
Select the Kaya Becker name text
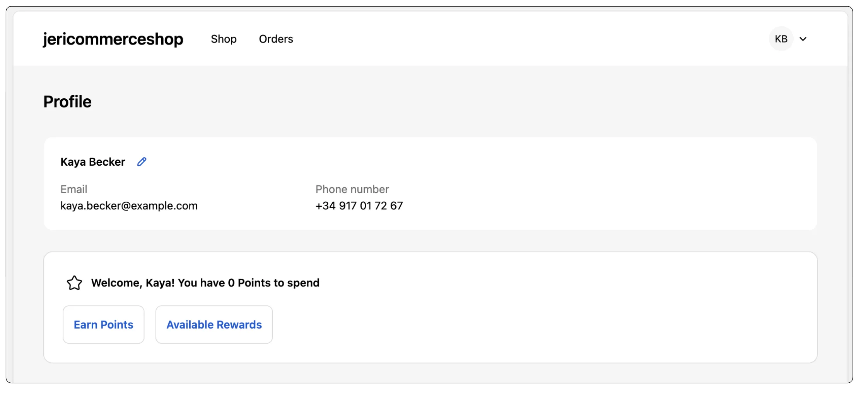click(x=93, y=162)
